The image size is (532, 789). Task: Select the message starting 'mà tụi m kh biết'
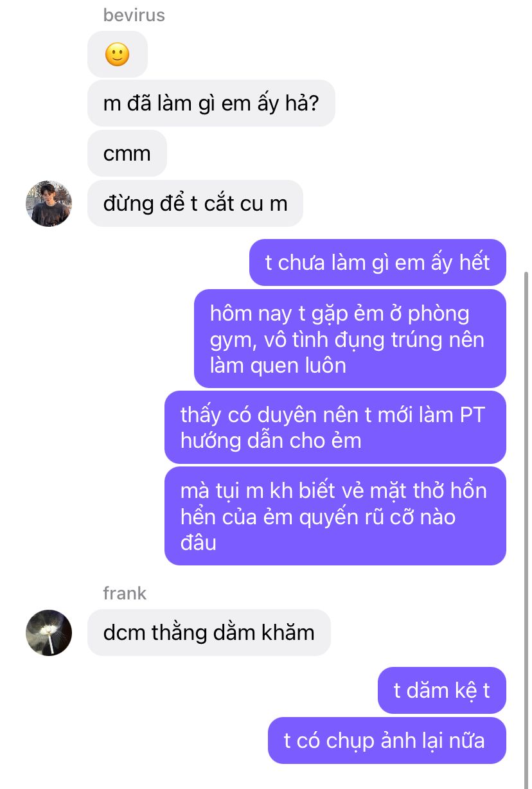(x=335, y=516)
